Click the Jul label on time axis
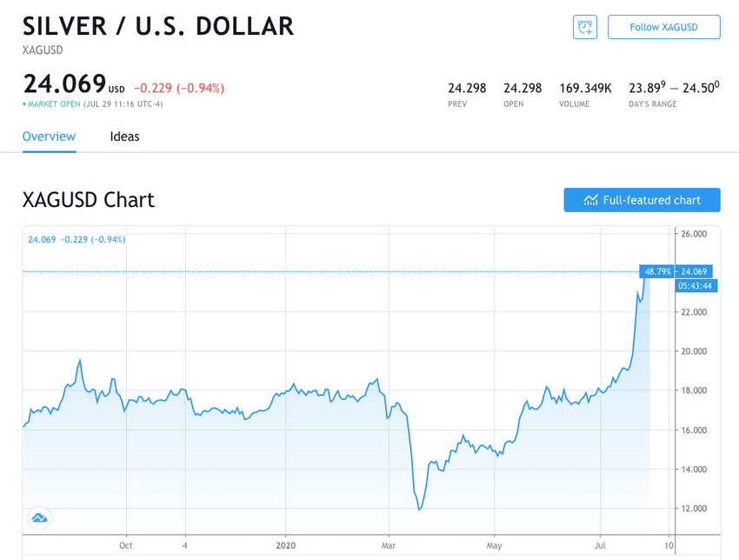The image size is (739, 560). point(599,546)
